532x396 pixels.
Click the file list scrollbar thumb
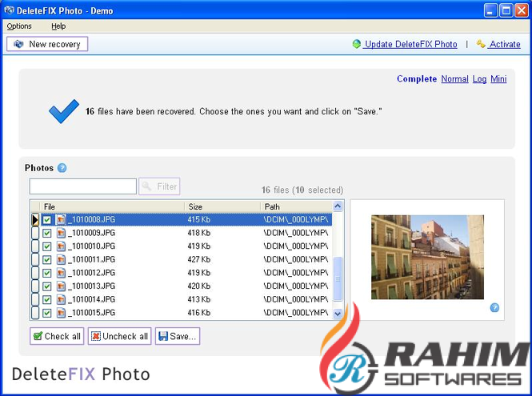click(338, 279)
